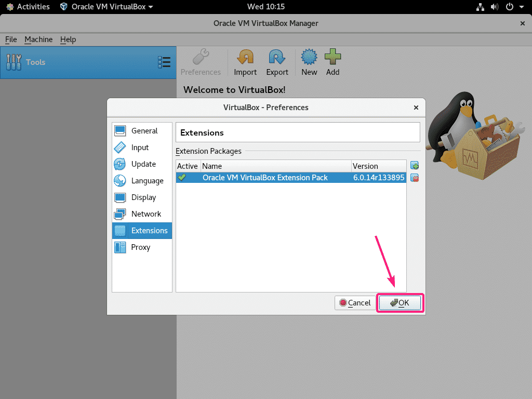The height and width of the screenshot is (399, 532).
Task: Click the remove extension package icon
Action: click(414, 177)
